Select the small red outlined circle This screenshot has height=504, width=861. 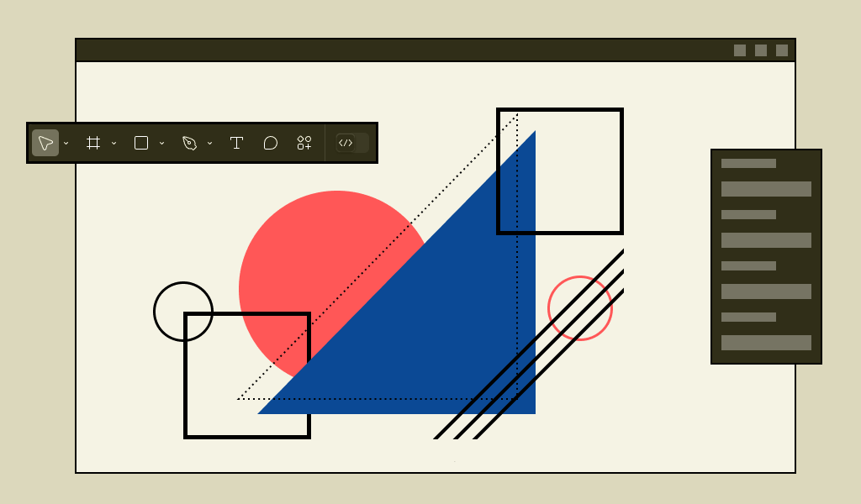point(580,308)
